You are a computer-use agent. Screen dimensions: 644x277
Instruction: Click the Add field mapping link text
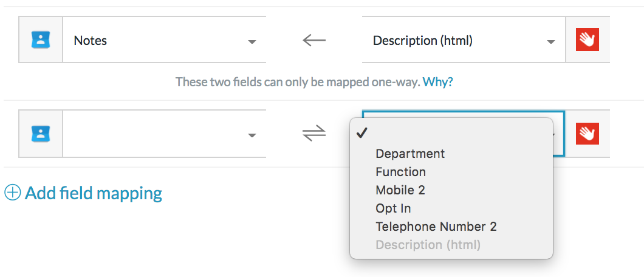point(94,193)
